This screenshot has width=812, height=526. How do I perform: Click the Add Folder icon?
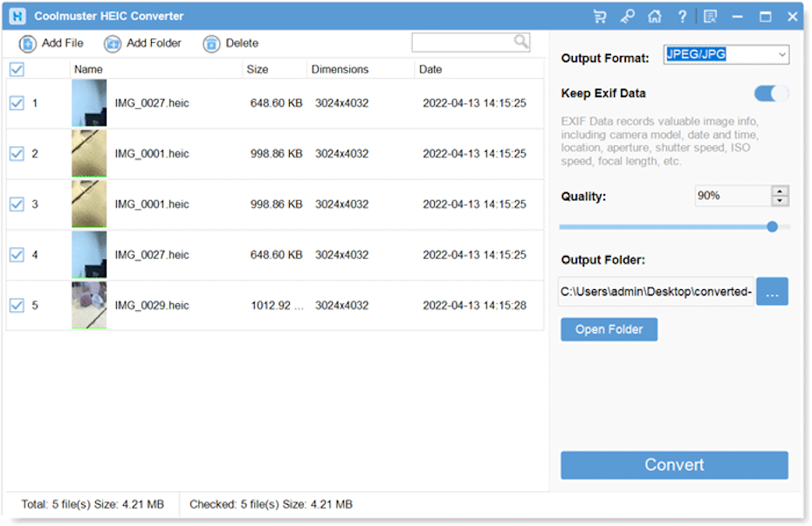pos(113,44)
